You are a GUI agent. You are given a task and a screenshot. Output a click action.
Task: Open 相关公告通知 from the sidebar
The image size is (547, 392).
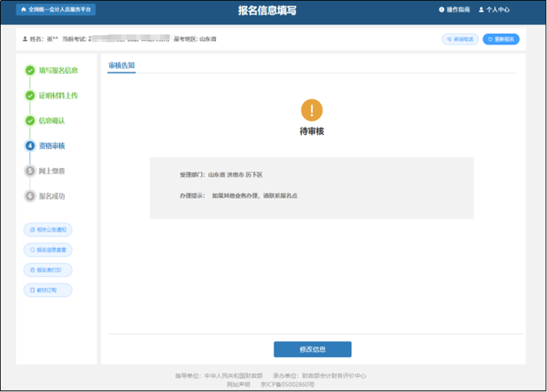[48, 229]
